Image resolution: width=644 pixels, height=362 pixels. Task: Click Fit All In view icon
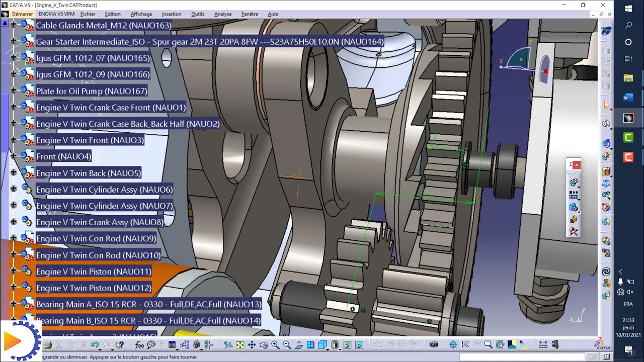pyautogui.click(x=240, y=345)
